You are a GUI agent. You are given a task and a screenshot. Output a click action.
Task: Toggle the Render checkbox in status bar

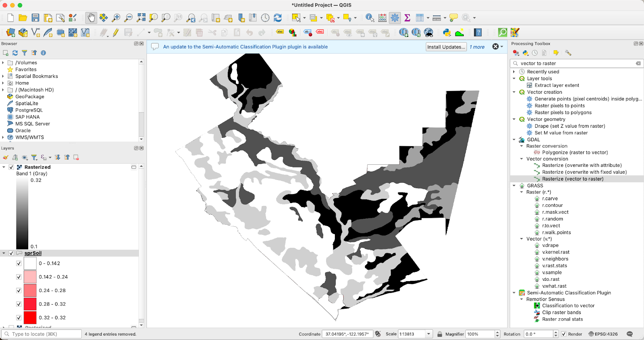click(564, 334)
